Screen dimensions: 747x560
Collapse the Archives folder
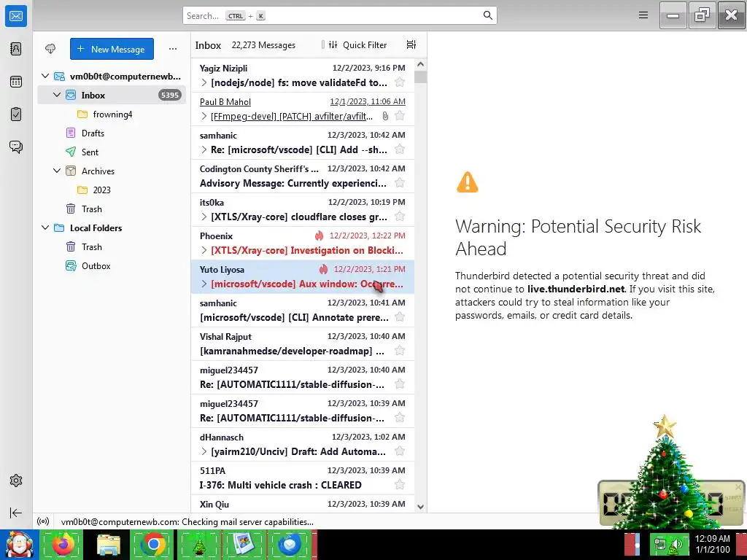(57, 171)
